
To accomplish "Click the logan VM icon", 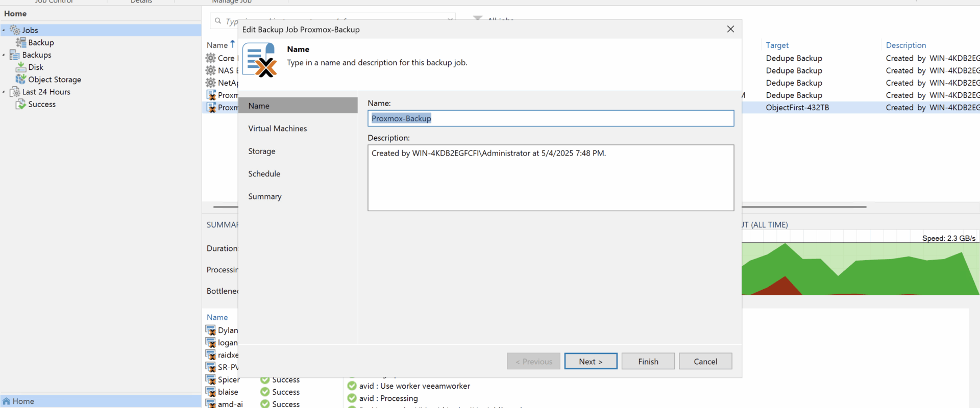I will (x=211, y=342).
